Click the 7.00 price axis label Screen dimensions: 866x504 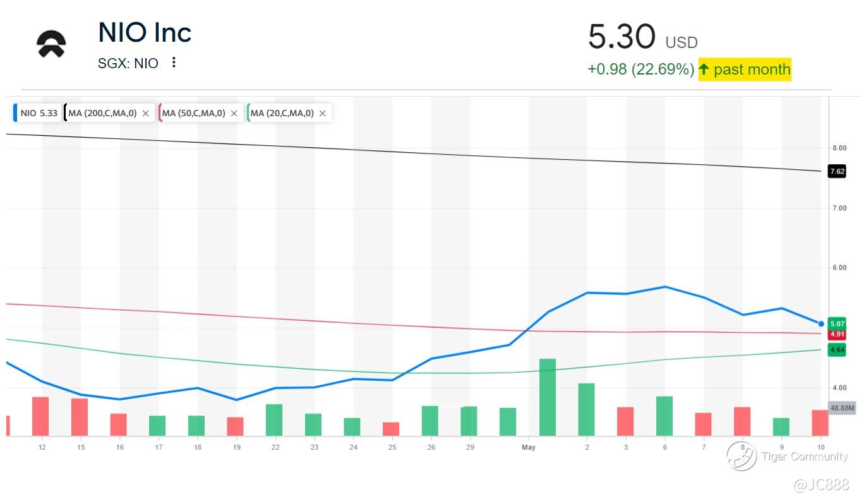pos(839,208)
